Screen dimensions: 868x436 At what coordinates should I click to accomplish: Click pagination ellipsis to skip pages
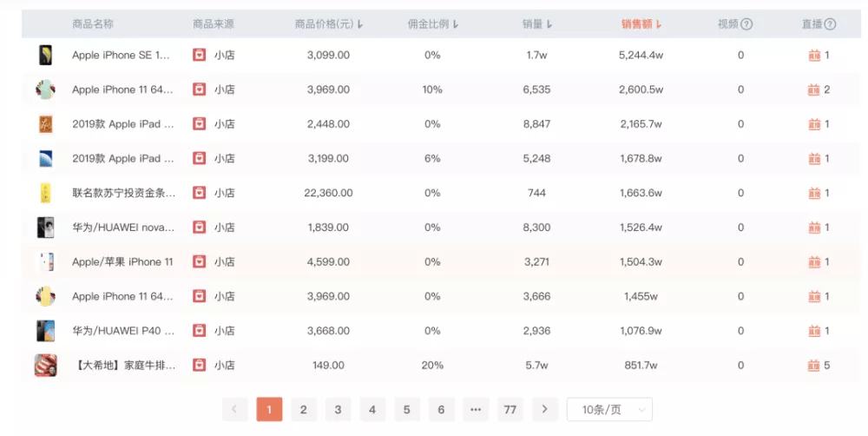click(476, 409)
